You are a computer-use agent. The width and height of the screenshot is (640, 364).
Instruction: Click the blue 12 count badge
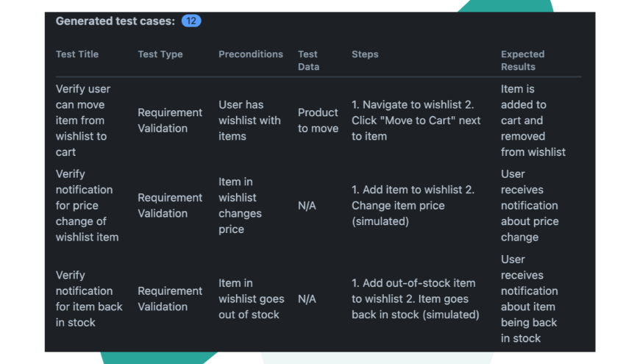tap(191, 21)
